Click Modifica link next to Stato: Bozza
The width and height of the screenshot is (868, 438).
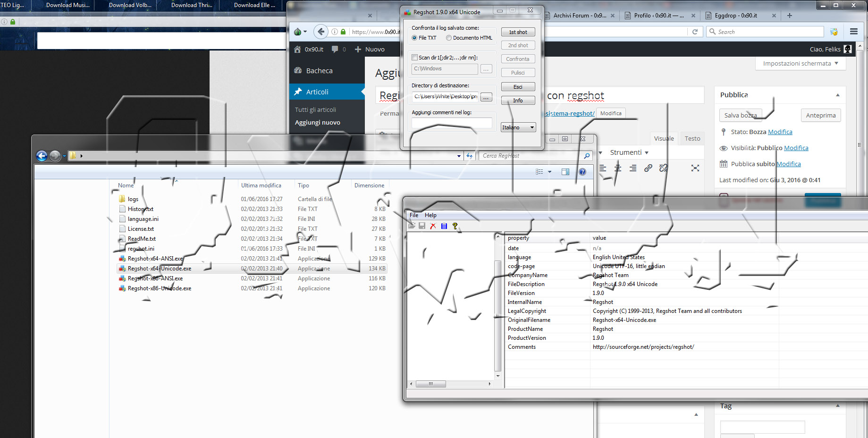780,132
